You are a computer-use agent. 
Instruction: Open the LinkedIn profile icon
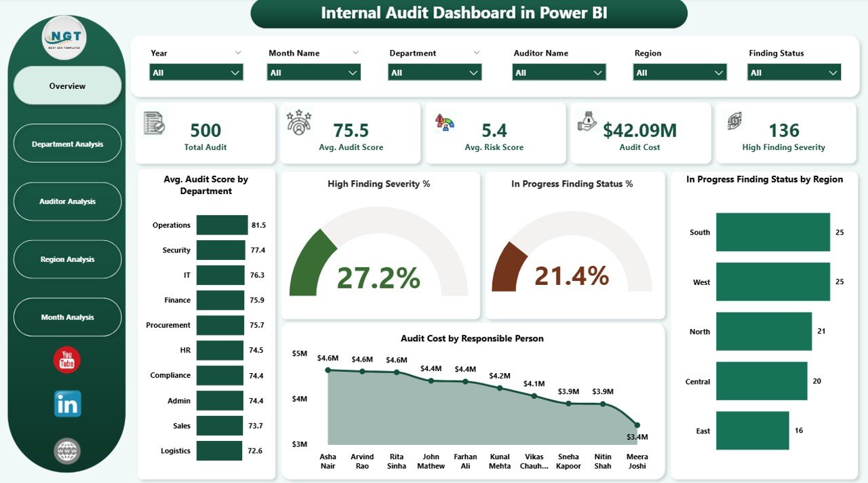pyautogui.click(x=66, y=404)
